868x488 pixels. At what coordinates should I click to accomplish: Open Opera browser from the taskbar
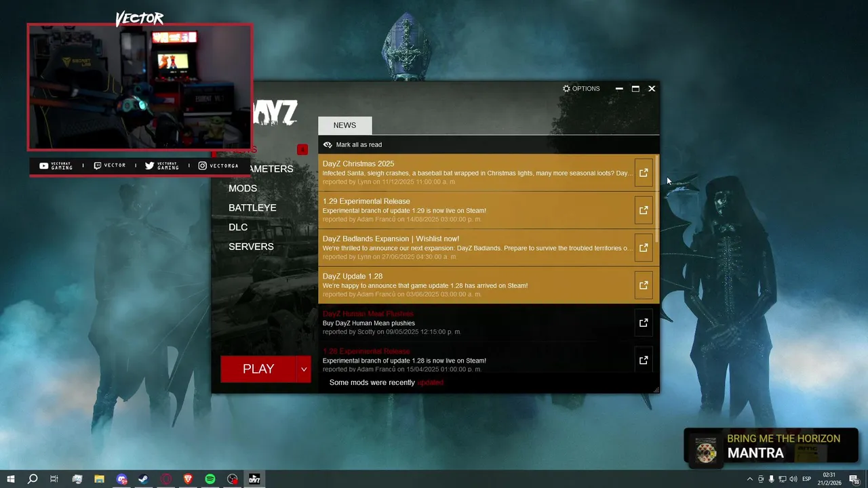[166, 479]
